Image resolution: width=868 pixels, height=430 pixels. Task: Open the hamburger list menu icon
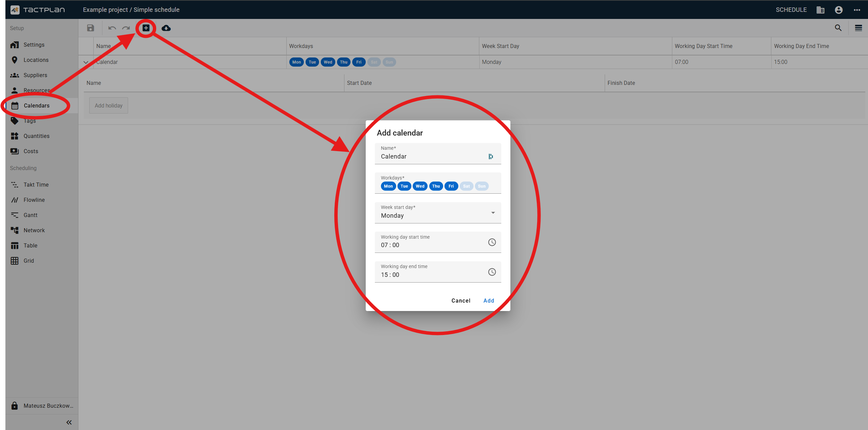pos(859,28)
